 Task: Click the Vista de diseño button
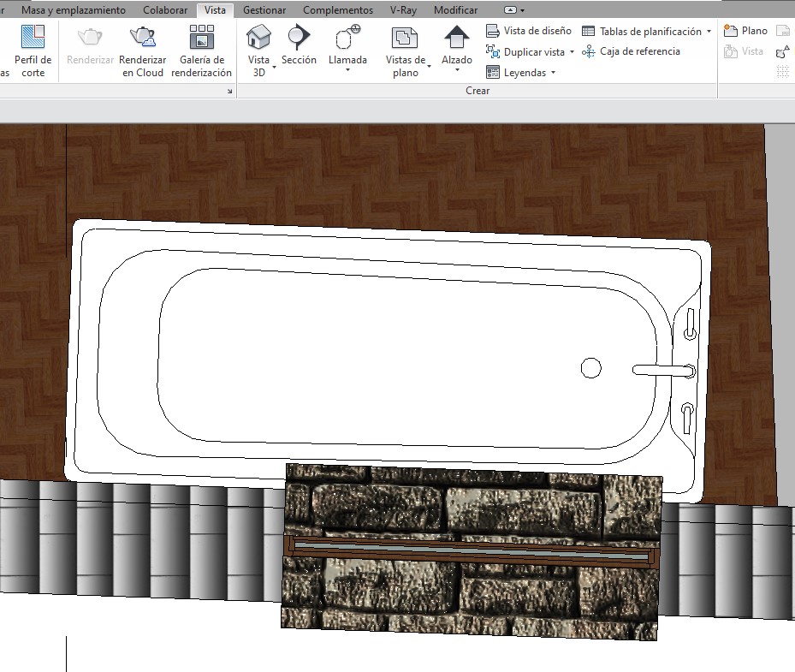point(529,31)
